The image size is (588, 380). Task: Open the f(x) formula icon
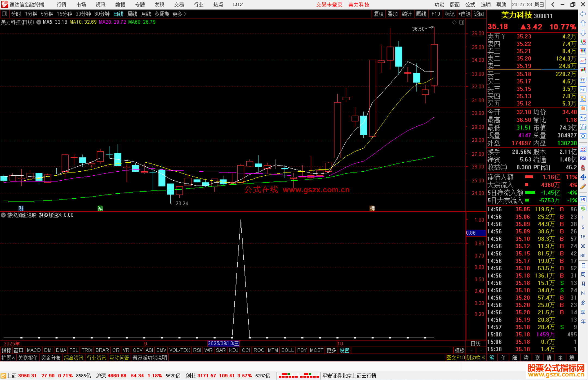pyautogui.click(x=583, y=127)
